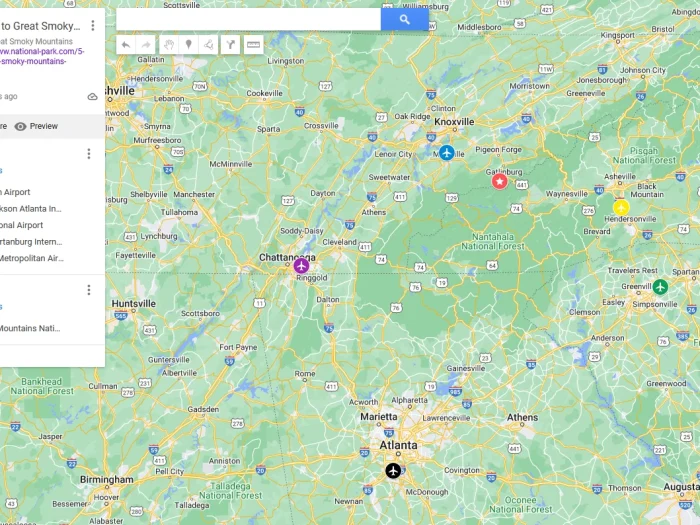Viewport: 700px width, 525px height.
Task: Click the redo arrow in map toolbar
Action: [x=146, y=45]
